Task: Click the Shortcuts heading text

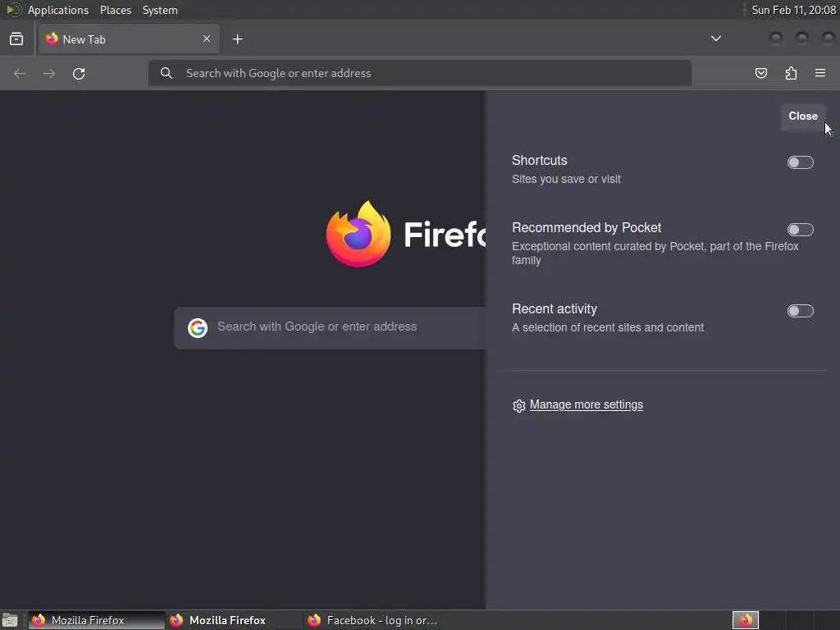Action: tap(540, 160)
